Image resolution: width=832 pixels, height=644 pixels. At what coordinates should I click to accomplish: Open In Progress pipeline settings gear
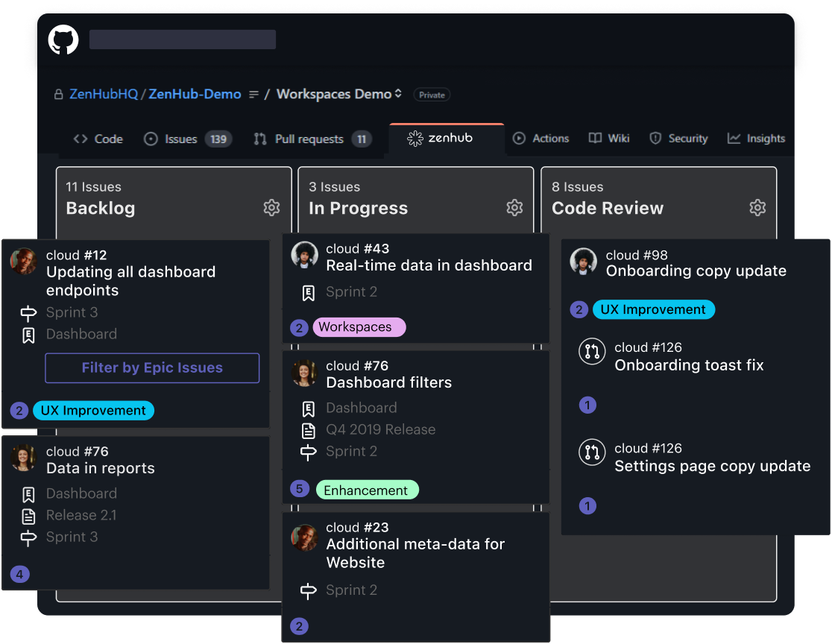pyautogui.click(x=514, y=209)
